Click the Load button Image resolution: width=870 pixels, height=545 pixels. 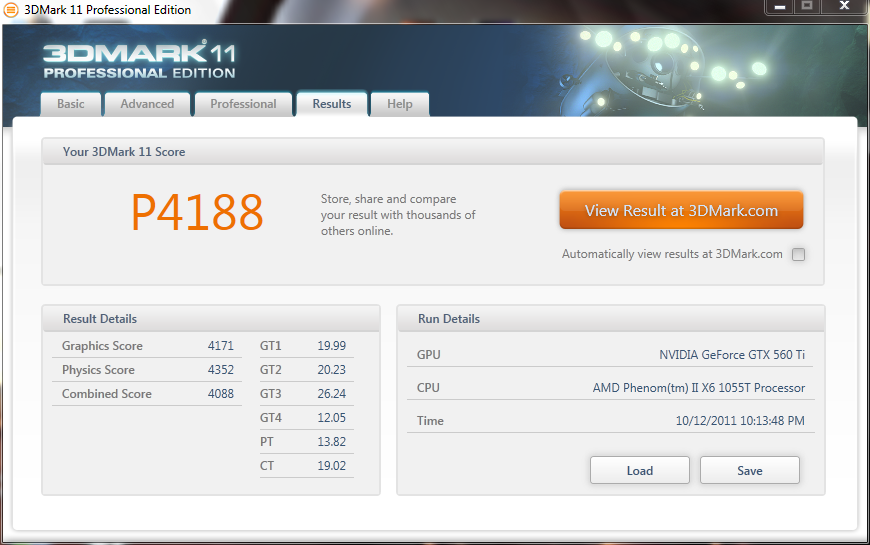[640, 471]
